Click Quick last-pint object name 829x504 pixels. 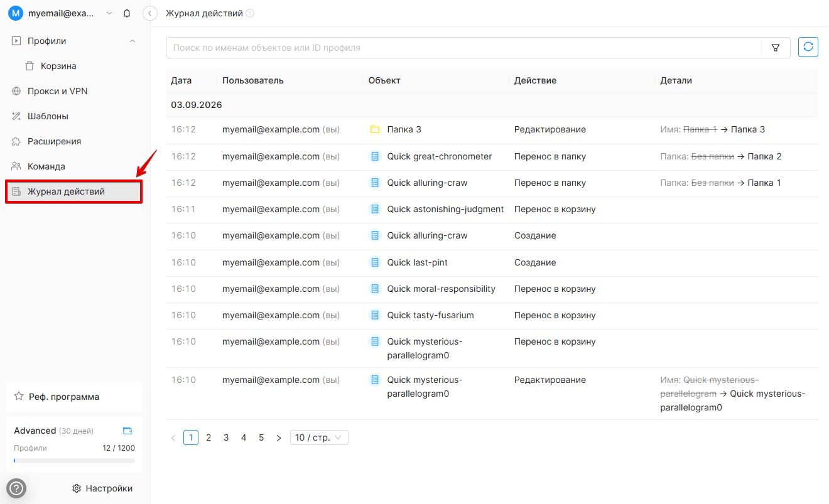418,262
